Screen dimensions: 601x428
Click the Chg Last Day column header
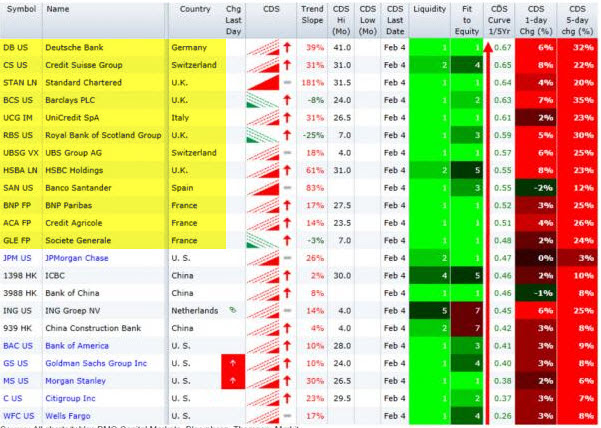pos(233,20)
